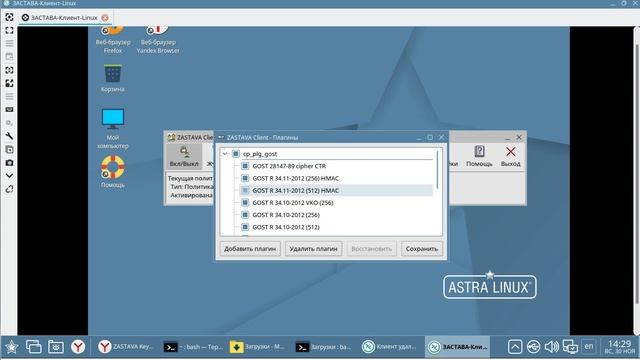Open the file manager icon on the taskbar
The width and height of the screenshot is (640, 360).
click(x=56, y=347)
